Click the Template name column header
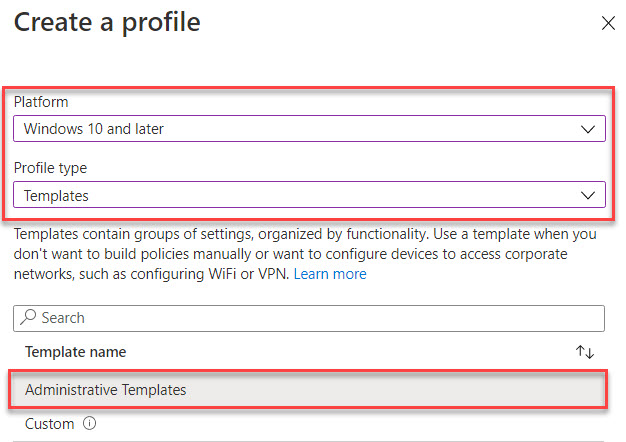 [x=75, y=352]
